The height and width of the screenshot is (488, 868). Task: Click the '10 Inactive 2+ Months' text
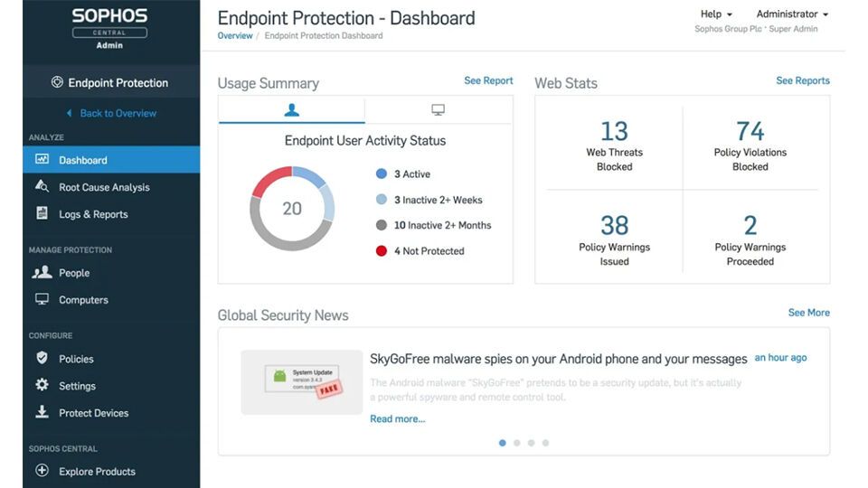pyautogui.click(x=442, y=225)
